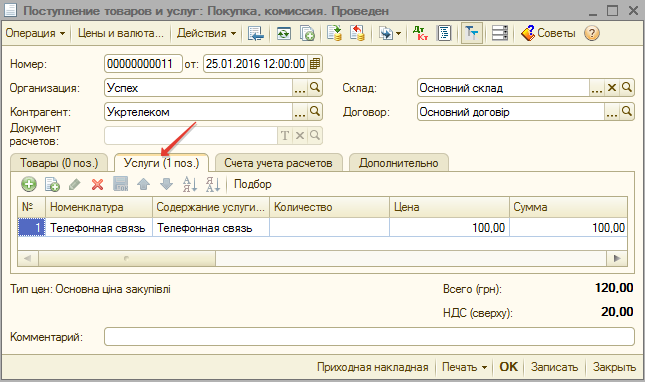Click the copy document toolbar icon
This screenshot has height=382, width=645.
307,33
